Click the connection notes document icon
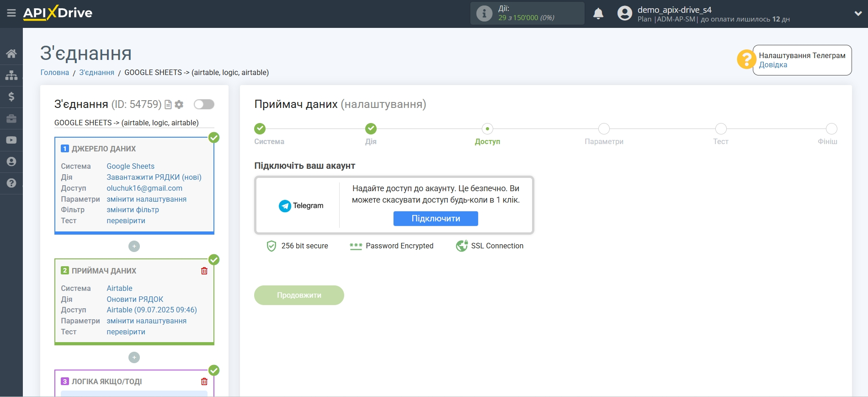 click(x=168, y=105)
